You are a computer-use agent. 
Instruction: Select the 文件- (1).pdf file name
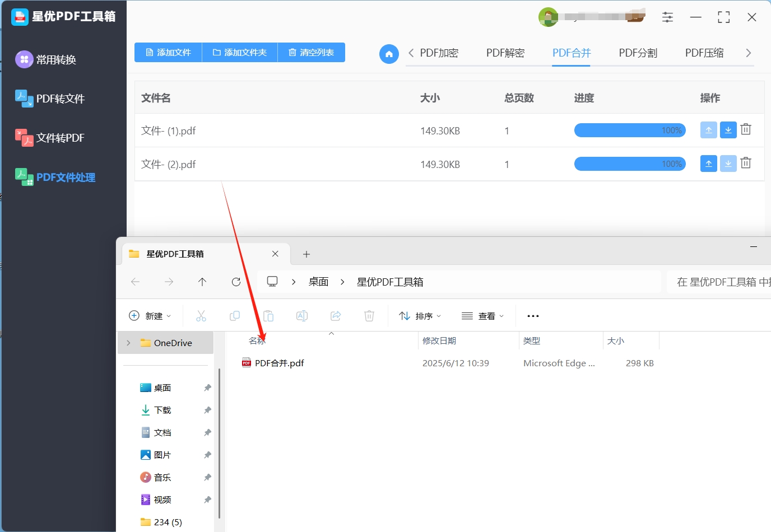[169, 130]
